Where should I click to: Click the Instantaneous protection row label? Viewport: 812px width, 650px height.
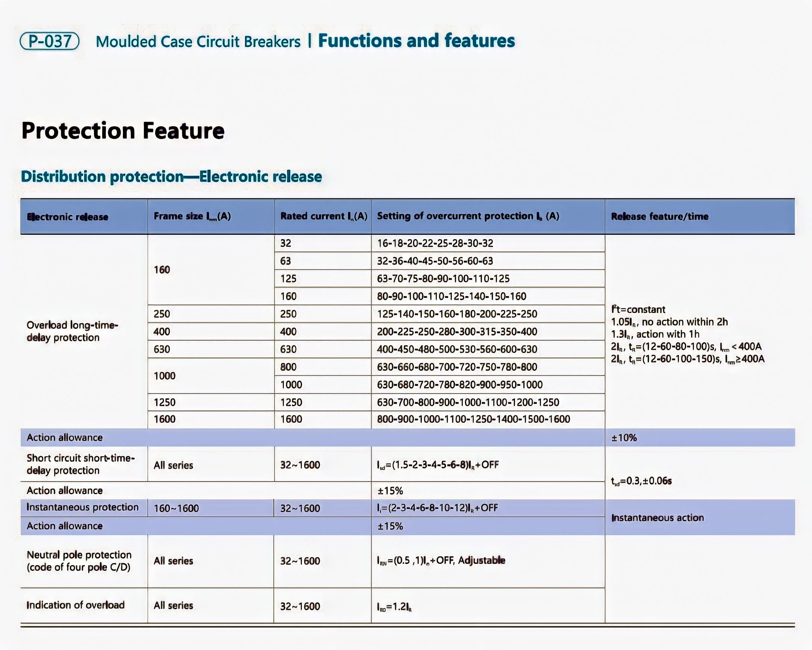click(x=82, y=507)
